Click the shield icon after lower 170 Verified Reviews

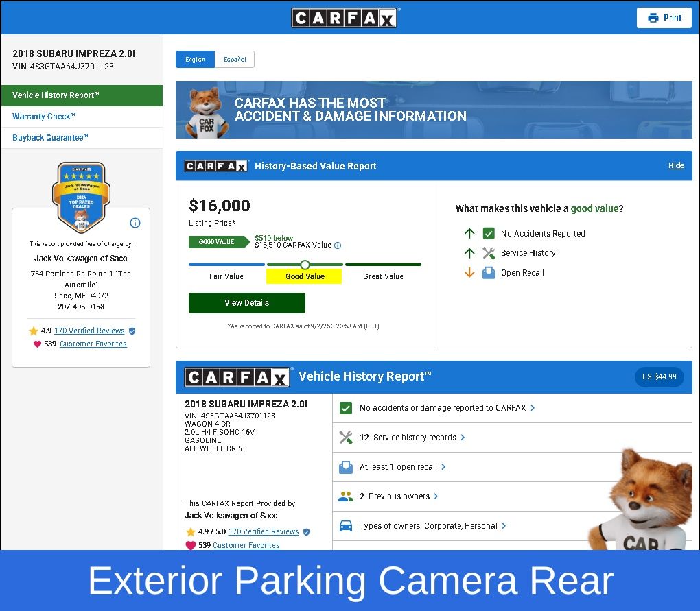pos(306,531)
